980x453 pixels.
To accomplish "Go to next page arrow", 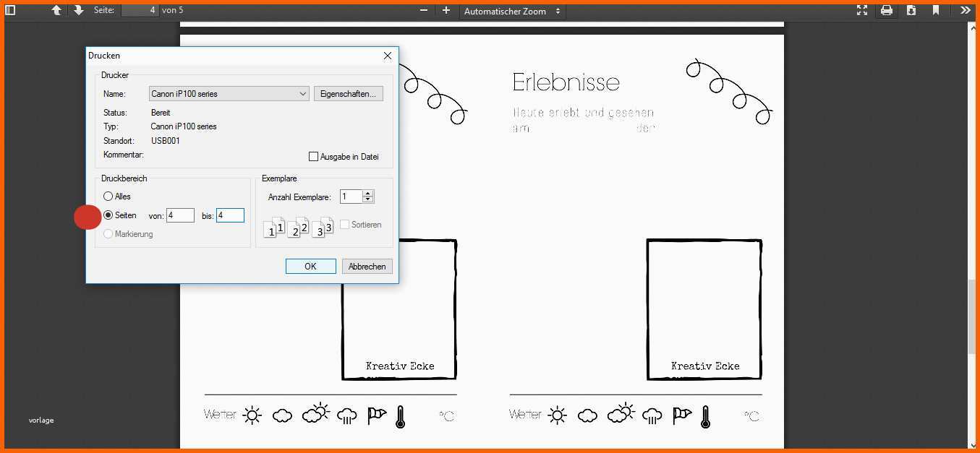I will 79,10.
